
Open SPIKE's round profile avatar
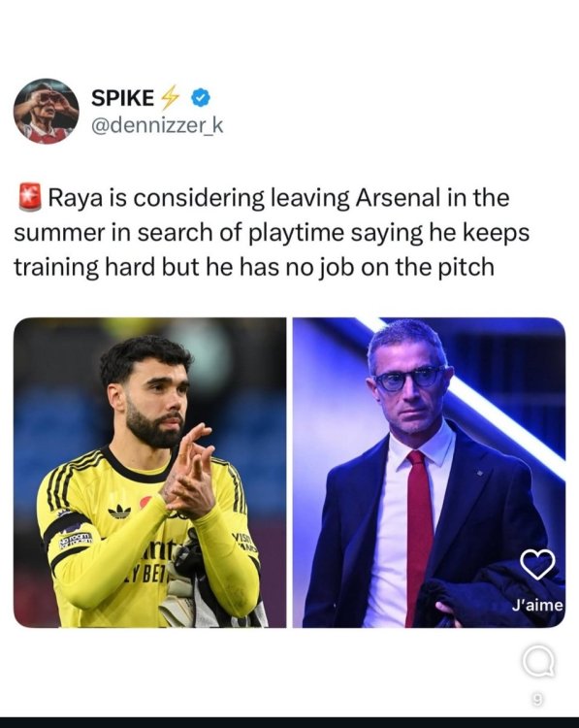46,111
